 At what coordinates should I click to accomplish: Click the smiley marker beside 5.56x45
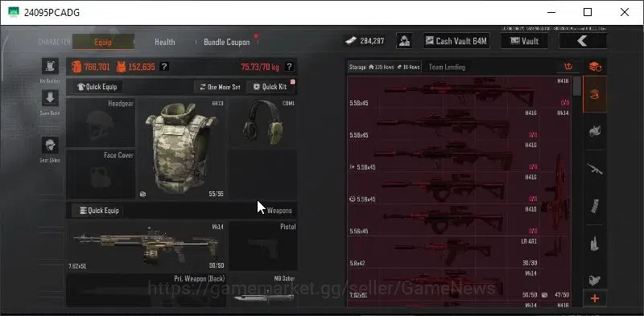pos(352,199)
